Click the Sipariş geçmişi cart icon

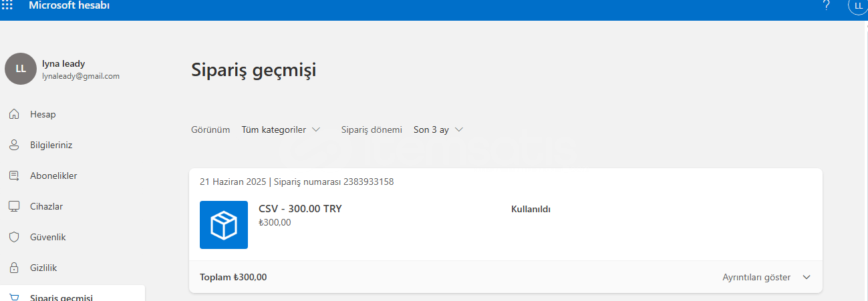tap(14, 297)
